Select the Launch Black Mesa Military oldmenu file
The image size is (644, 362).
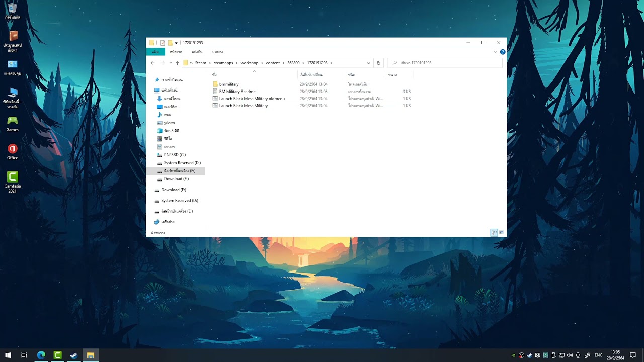[252, 99]
